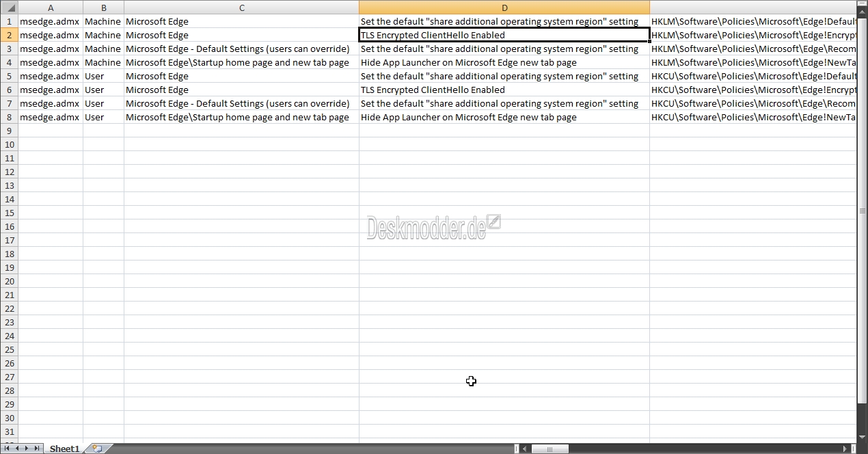The height and width of the screenshot is (454, 868).
Task: Click row 1 HKLM registry path cell
Action: (753, 21)
